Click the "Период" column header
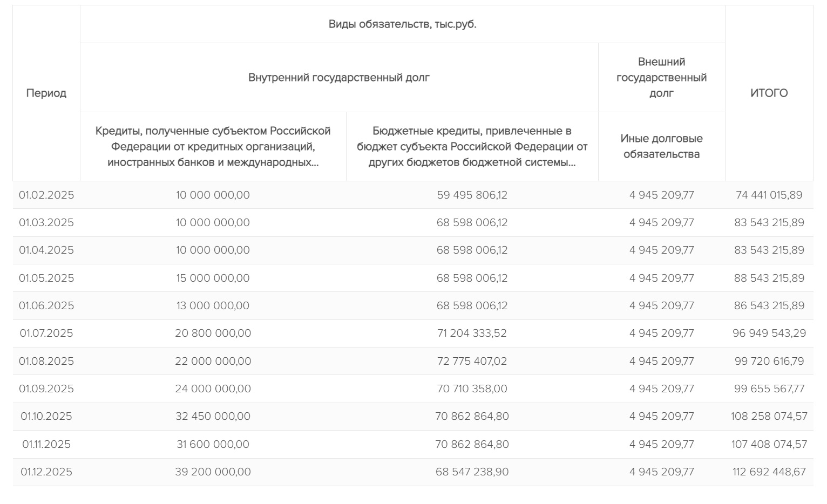The width and height of the screenshot is (827, 504). click(x=46, y=93)
